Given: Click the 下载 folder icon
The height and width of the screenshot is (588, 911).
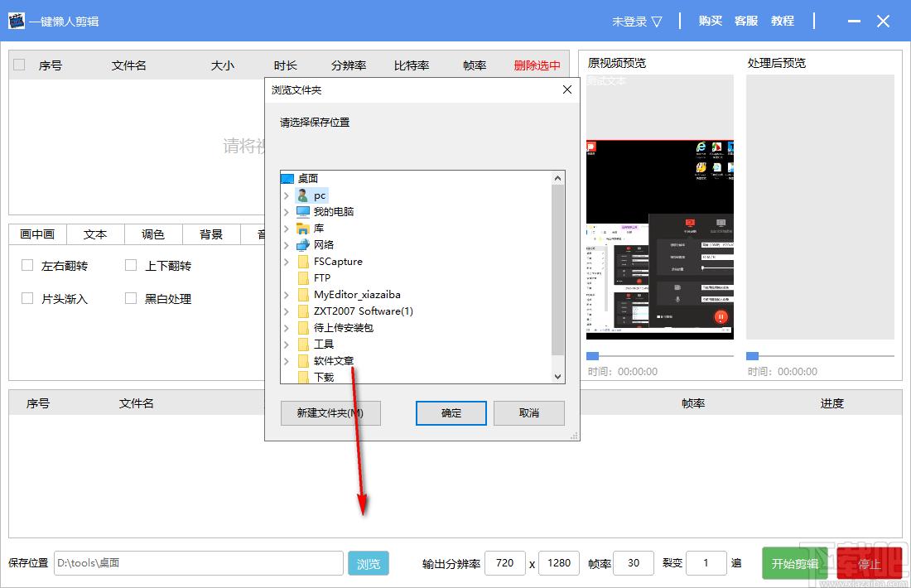Looking at the screenshot, I should coord(302,377).
